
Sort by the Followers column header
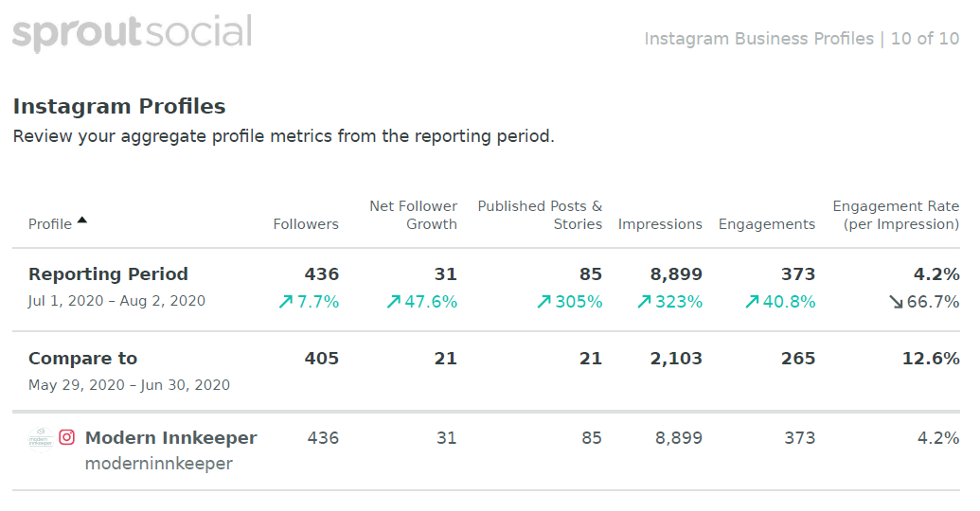click(306, 224)
